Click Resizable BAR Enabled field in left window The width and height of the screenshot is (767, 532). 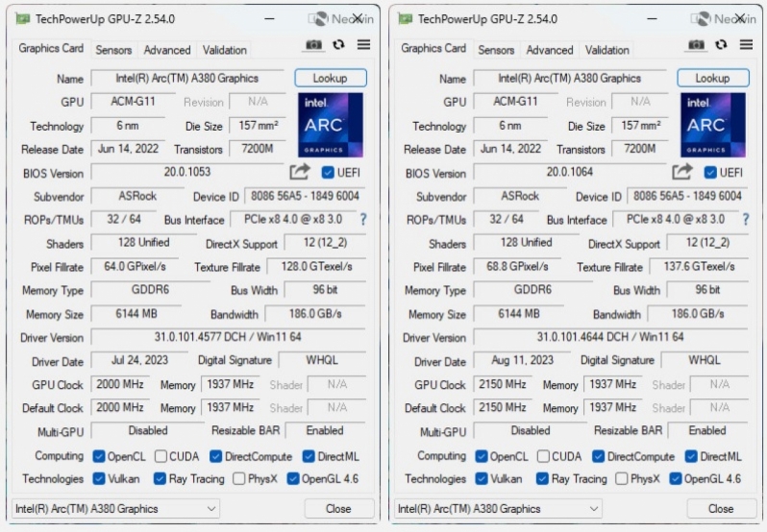tap(325, 431)
